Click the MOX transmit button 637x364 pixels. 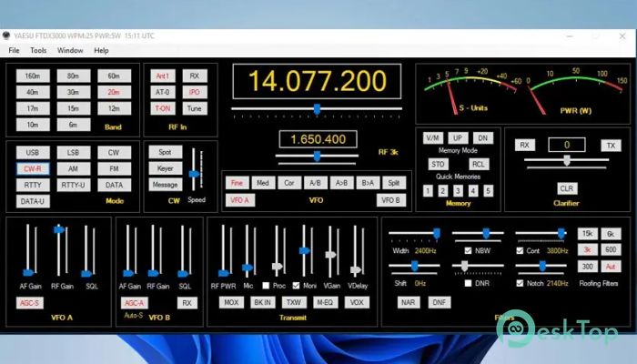tap(231, 302)
